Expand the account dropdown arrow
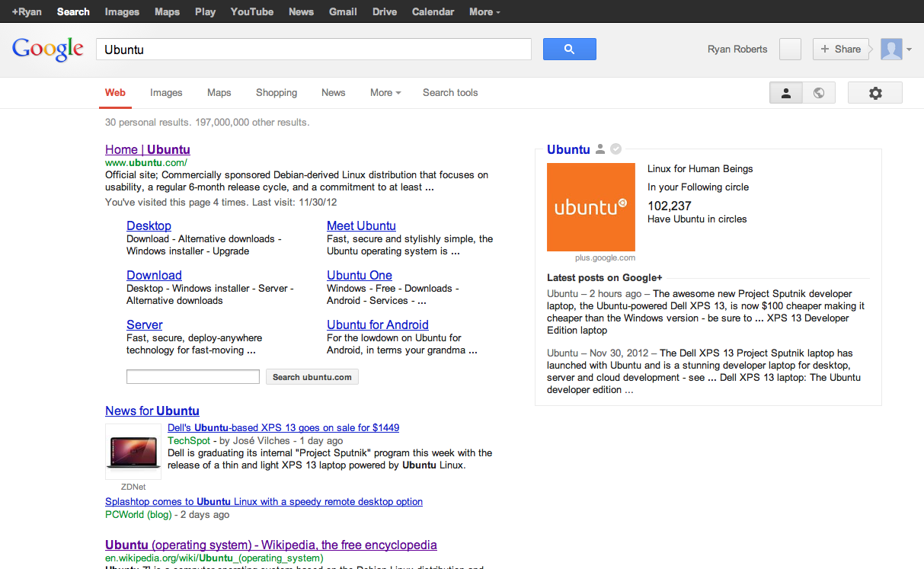924x569 pixels. tap(909, 50)
